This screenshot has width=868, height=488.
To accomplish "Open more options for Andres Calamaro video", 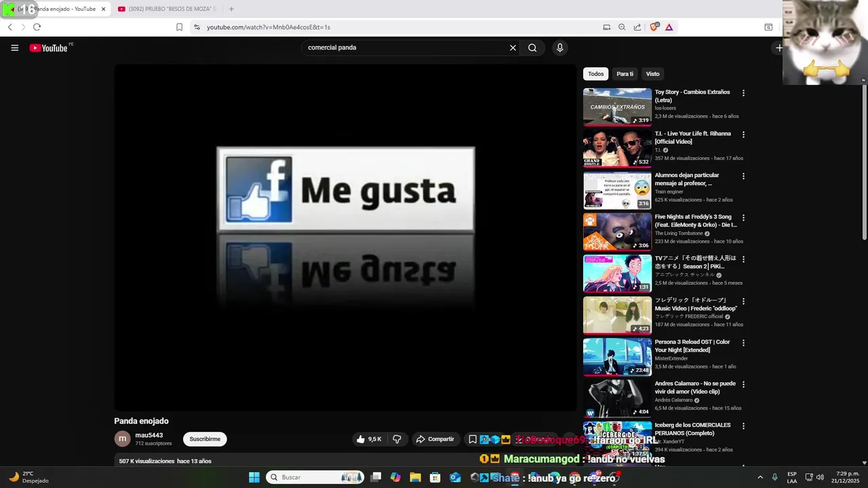I will [743, 384].
